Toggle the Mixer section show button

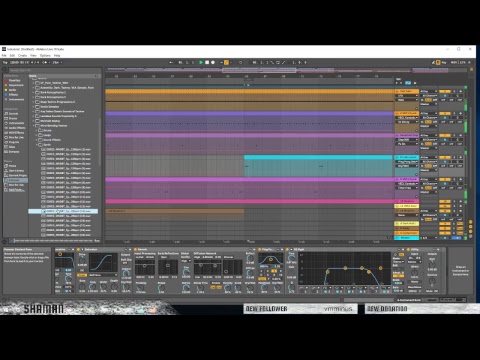[x=471, y=231]
